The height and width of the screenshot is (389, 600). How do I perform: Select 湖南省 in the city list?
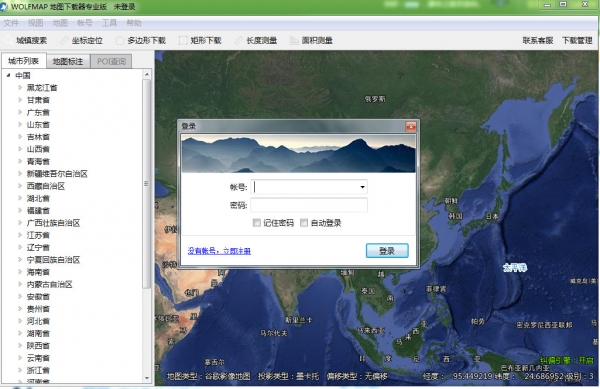point(38,333)
